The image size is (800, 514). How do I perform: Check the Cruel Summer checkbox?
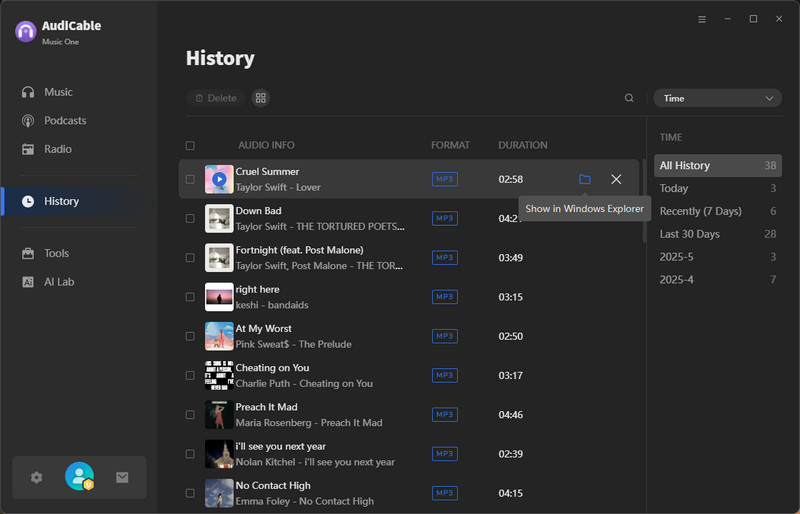point(190,179)
